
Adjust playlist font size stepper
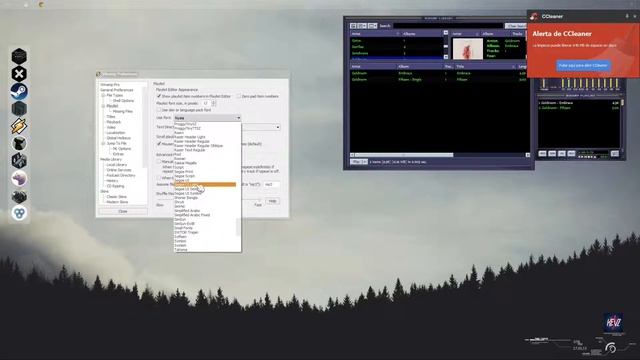(x=213, y=103)
